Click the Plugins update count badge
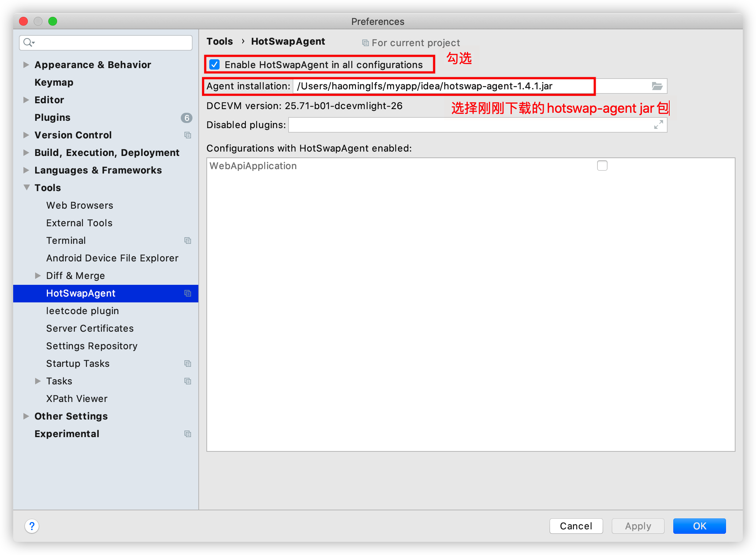 pos(187,118)
